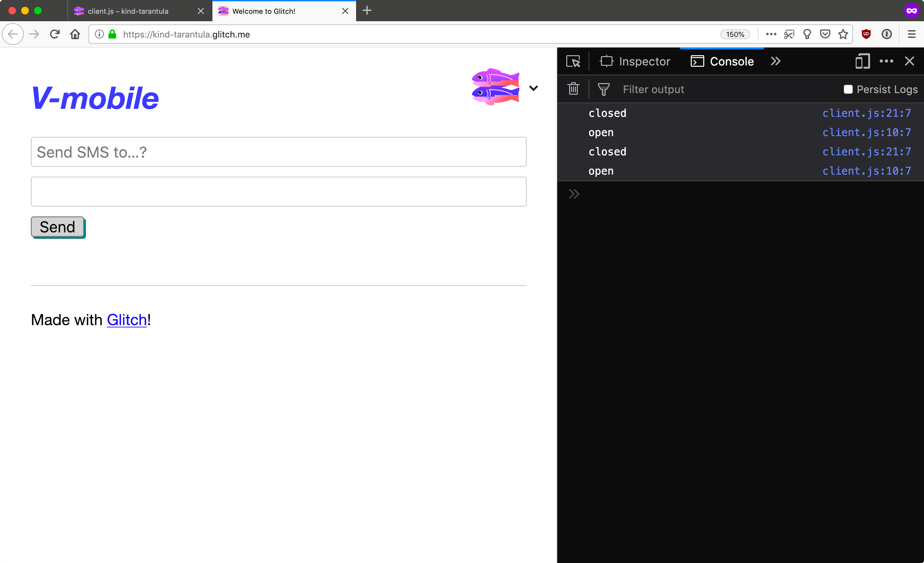Bookmark this page with the star
This screenshot has width=924, height=563.
(x=843, y=34)
